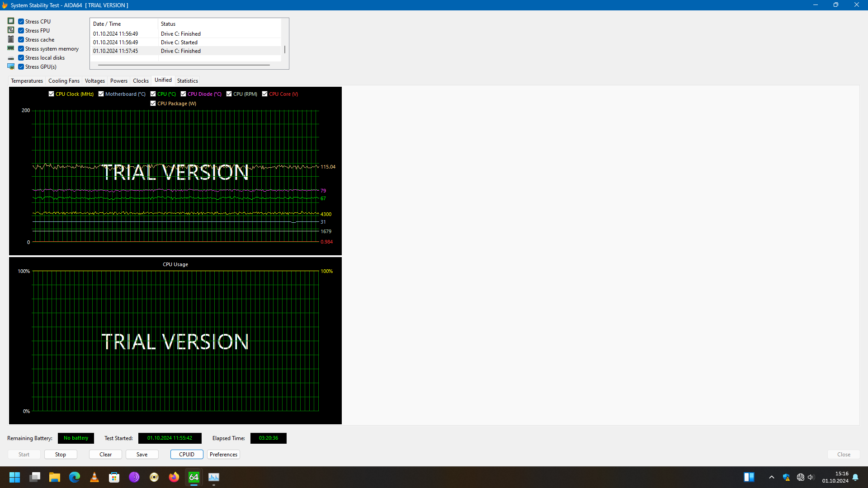Open the Statistics tab
The image size is (868, 488).
point(187,81)
